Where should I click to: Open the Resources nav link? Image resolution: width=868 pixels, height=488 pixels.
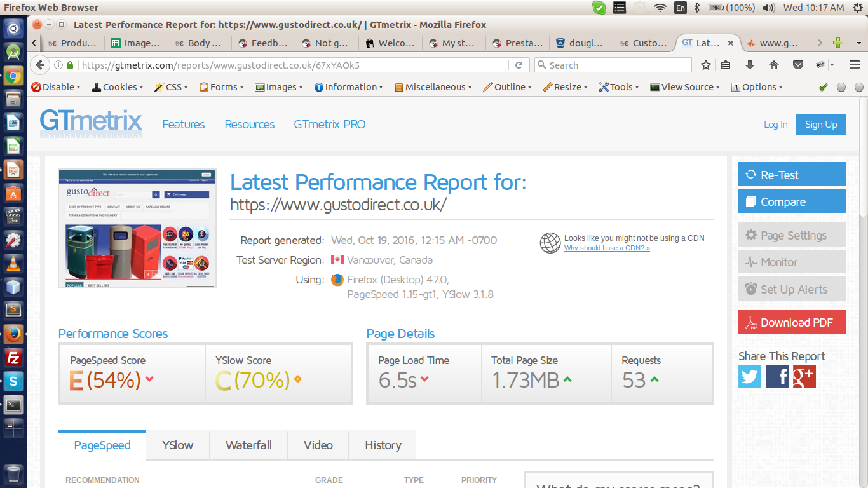[x=250, y=125]
